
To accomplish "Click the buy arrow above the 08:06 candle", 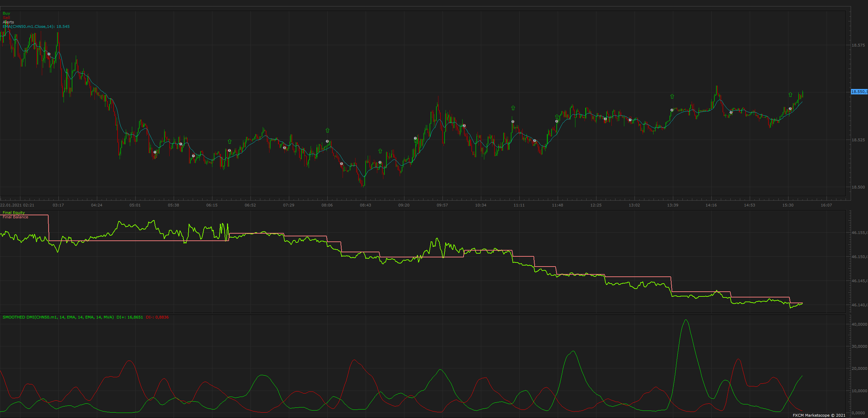I will click(327, 130).
